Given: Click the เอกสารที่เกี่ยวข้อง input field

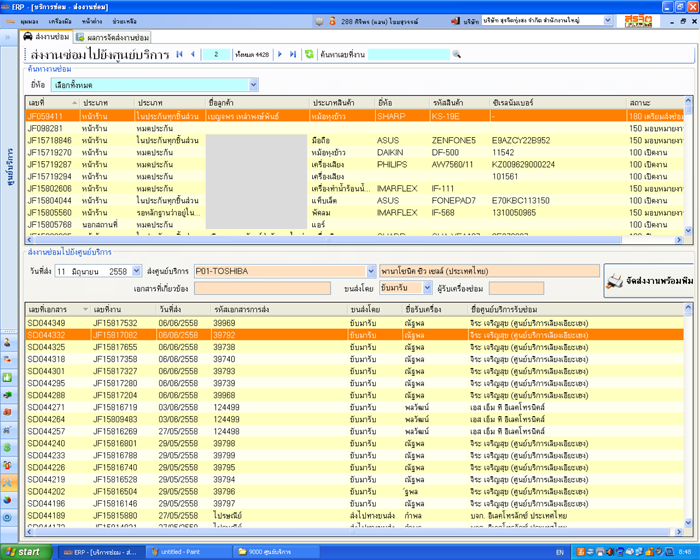Looking at the screenshot, I should tap(262, 288).
